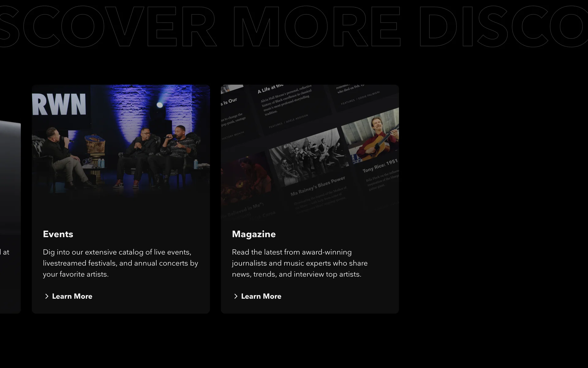This screenshot has width=588, height=368.
Task: Click the Magazine card heading
Action: [254, 234]
